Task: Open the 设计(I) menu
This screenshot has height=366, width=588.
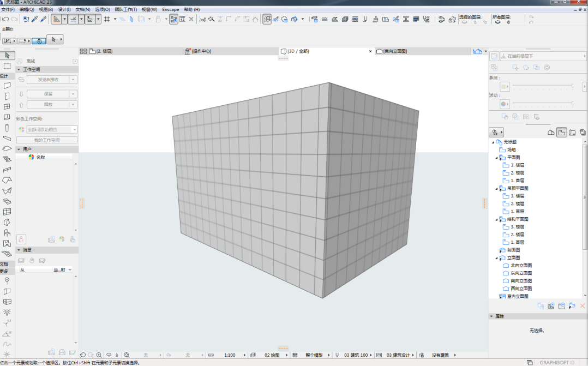Action: point(64,9)
